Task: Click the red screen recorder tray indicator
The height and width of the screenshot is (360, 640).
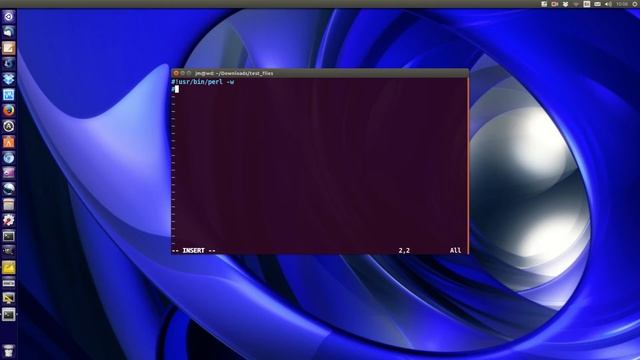Action: click(555, 4)
